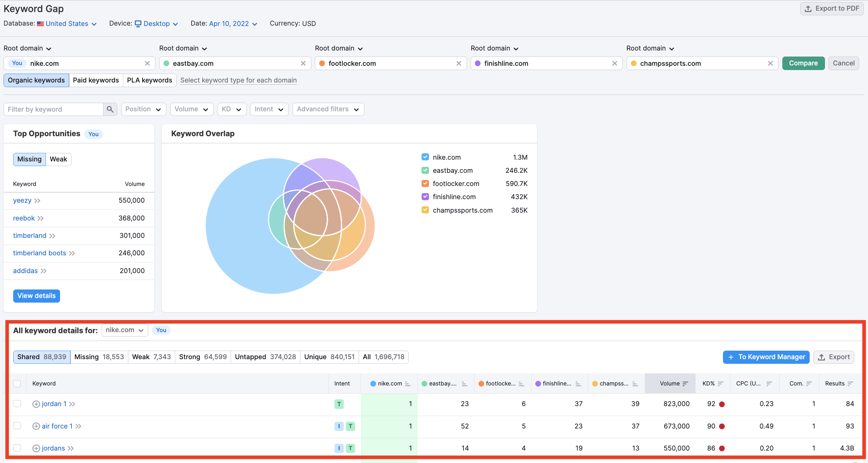Sort by CPC column sort icon

point(769,384)
